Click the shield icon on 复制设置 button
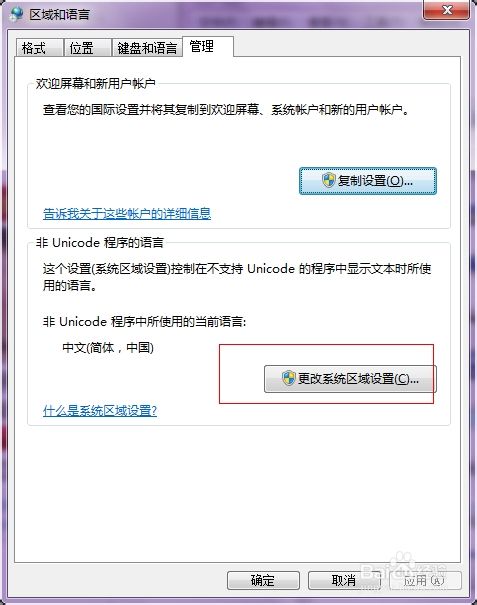 click(x=329, y=180)
